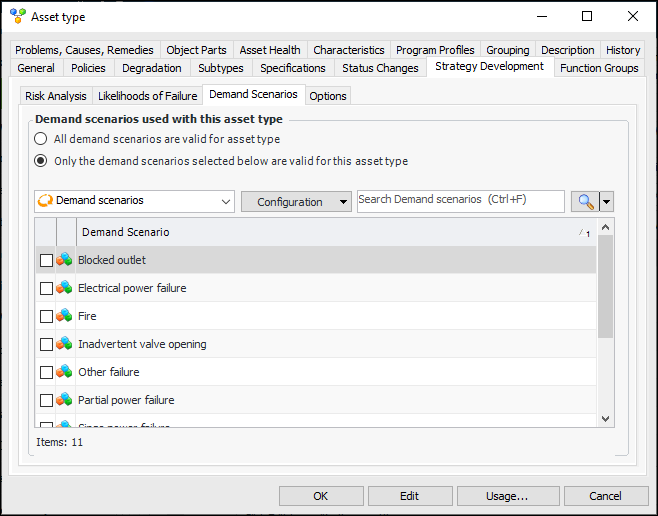This screenshot has height=516, width=658.
Task: Open the Demand scenarios combo box
Action: [134, 201]
